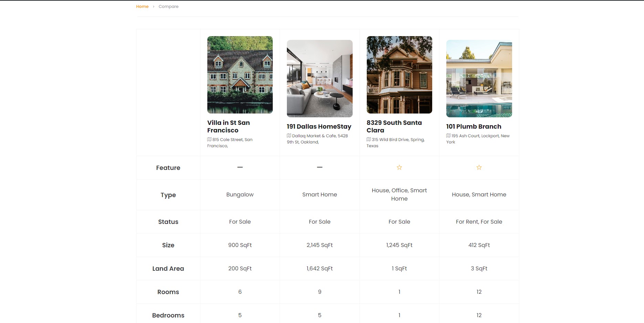The width and height of the screenshot is (644, 323).
Task: Click the featured star for 8329 South Santa Clara
Action: [x=399, y=168]
